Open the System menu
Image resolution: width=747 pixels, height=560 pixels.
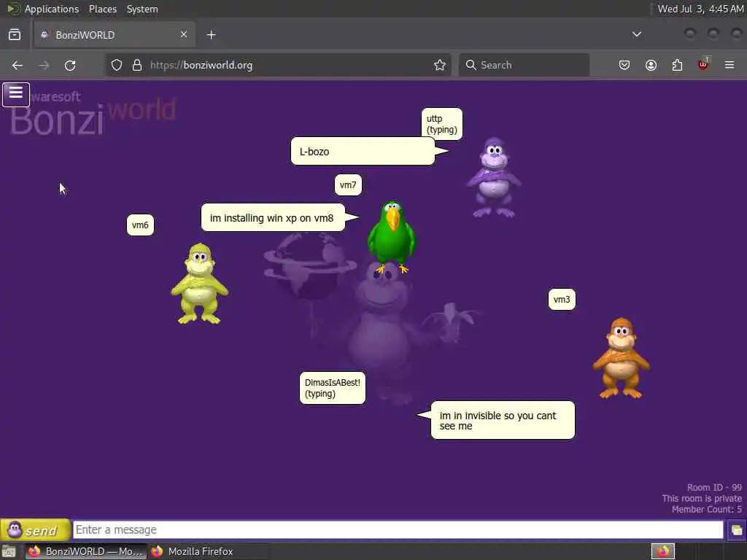[142, 9]
